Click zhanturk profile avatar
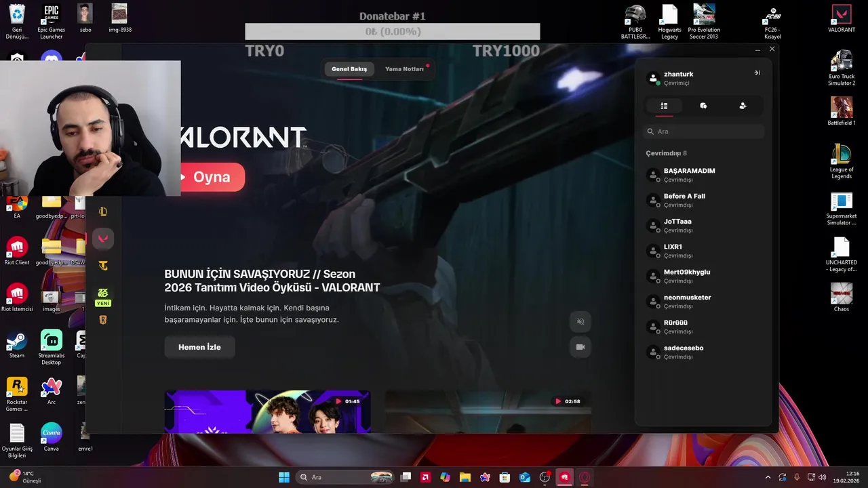Image resolution: width=868 pixels, height=488 pixels. coord(654,78)
